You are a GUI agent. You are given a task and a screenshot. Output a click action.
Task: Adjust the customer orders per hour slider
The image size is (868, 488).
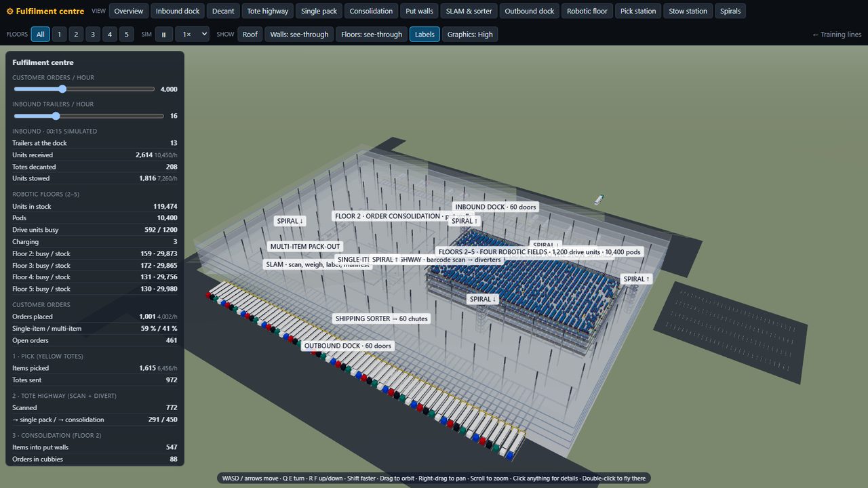point(85,89)
